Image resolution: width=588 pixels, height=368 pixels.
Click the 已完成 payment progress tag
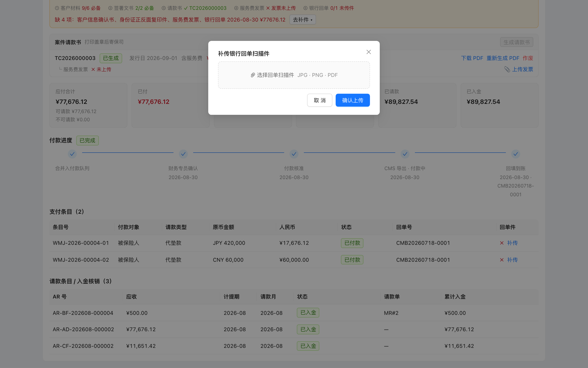pyautogui.click(x=87, y=140)
